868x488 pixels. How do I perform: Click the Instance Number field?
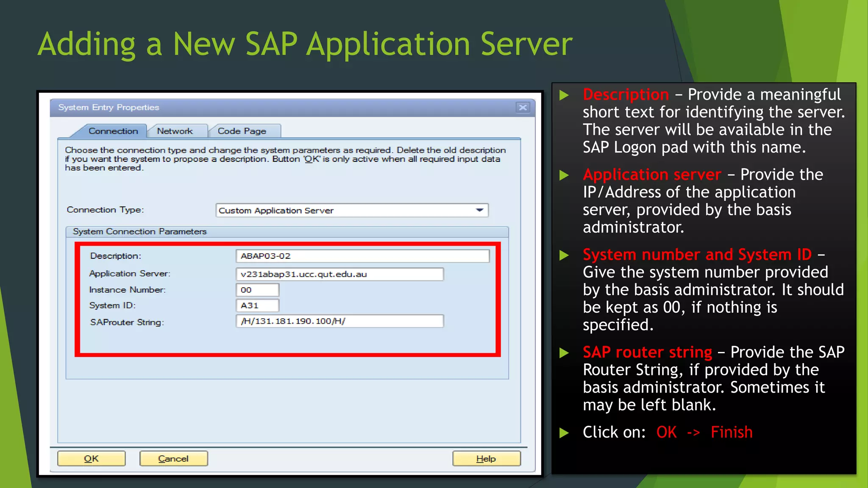click(x=257, y=290)
